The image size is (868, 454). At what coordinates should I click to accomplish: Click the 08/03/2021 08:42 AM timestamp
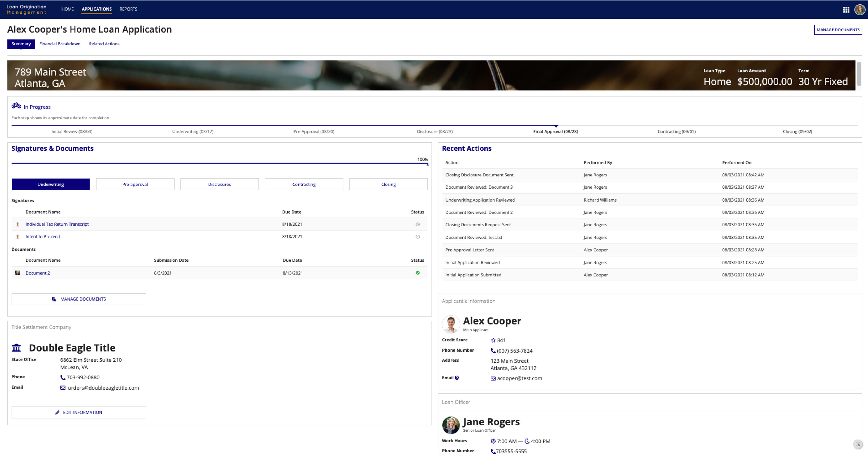point(743,175)
